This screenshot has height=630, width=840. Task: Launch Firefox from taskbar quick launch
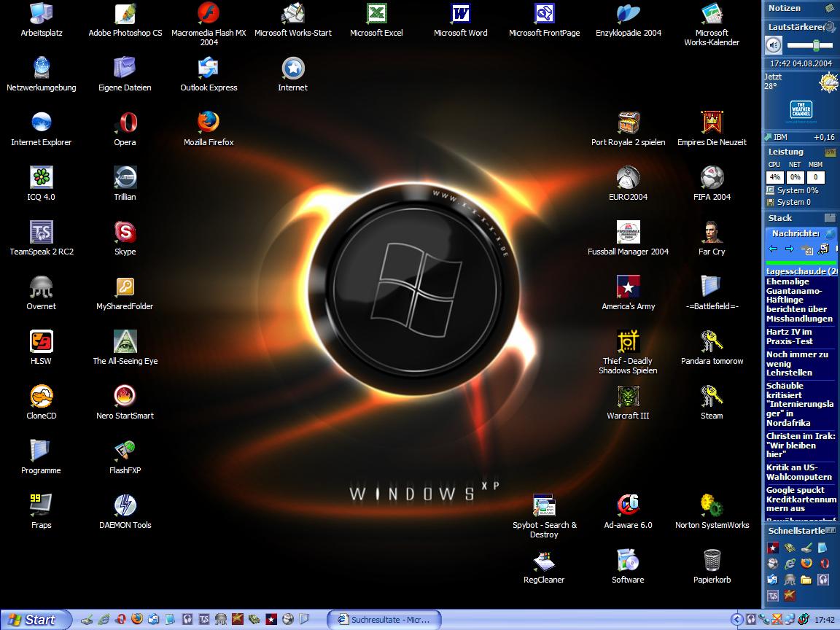pos(137,619)
